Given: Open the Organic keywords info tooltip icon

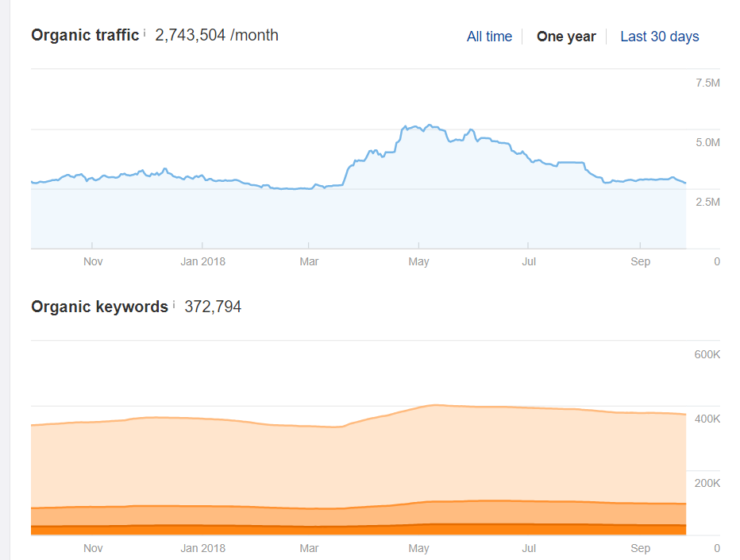Looking at the screenshot, I should pyautogui.click(x=174, y=304).
